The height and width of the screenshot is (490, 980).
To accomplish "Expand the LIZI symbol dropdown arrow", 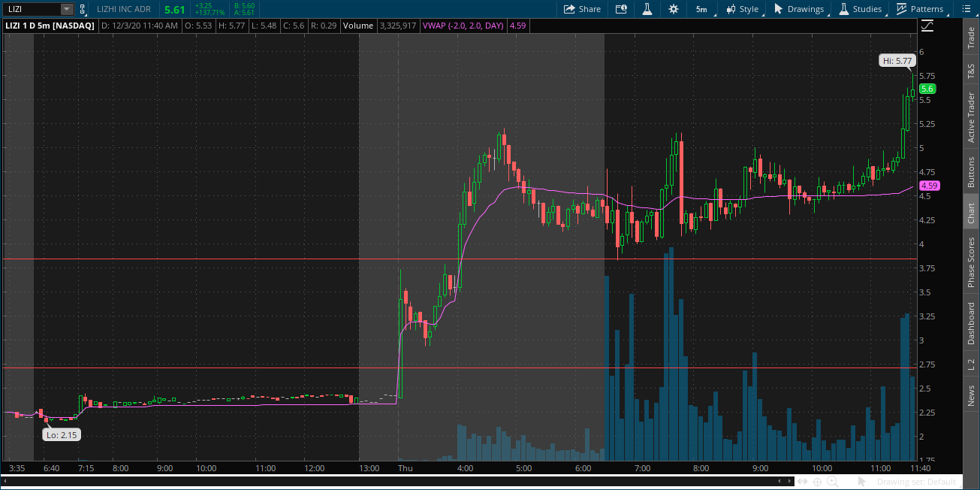I will tap(67, 9).
